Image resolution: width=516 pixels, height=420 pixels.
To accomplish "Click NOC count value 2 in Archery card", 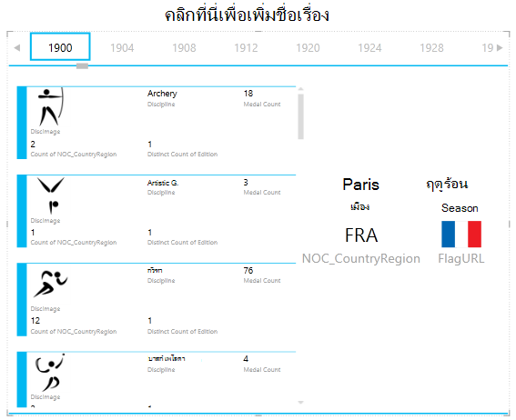I will 33,144.
